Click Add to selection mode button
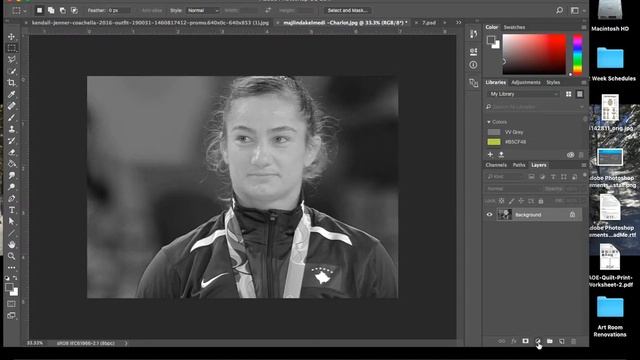This screenshot has width=640, height=360. (51, 10)
